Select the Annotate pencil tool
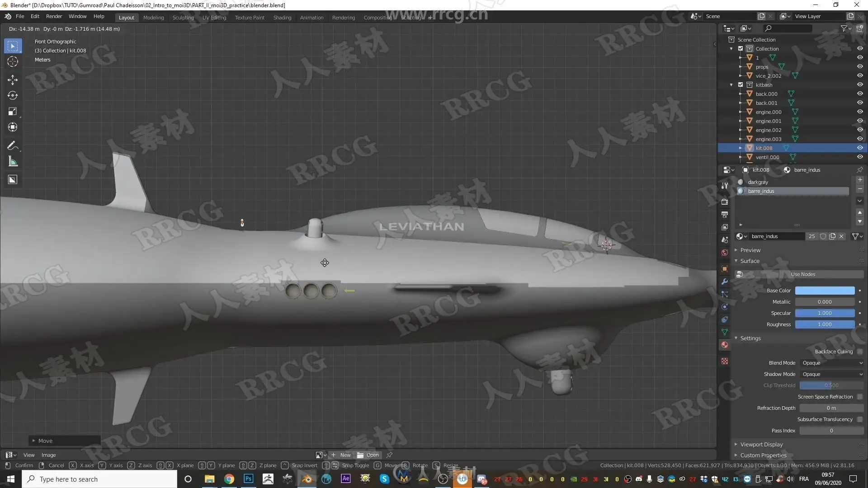This screenshot has height=488, width=868. tap(13, 145)
